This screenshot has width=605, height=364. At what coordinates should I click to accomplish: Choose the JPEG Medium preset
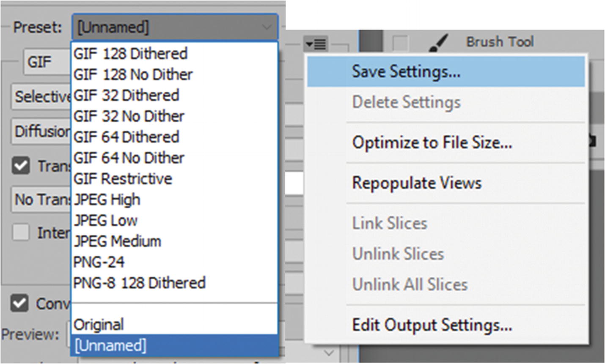pyautogui.click(x=117, y=241)
